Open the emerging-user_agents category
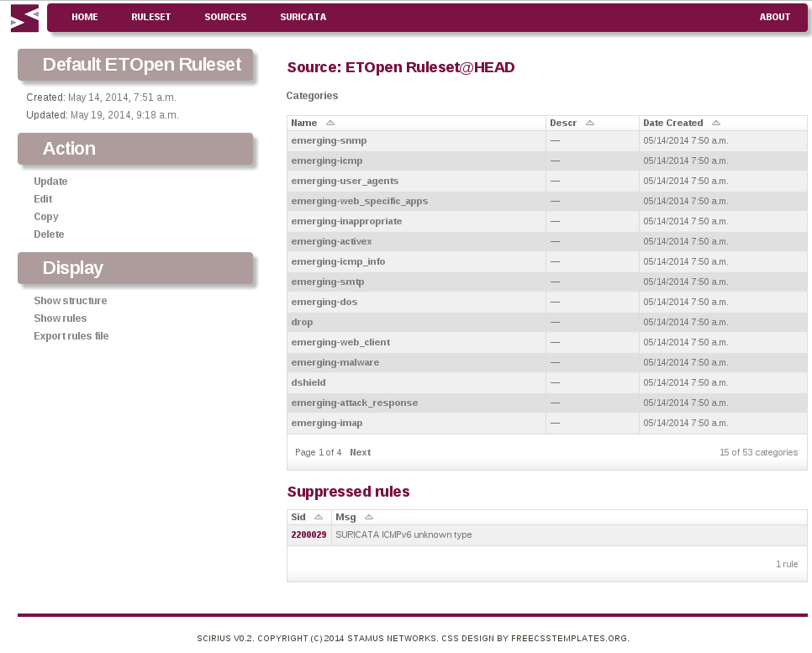Image resolution: width=812 pixels, height=653 pixels. pos(345,181)
